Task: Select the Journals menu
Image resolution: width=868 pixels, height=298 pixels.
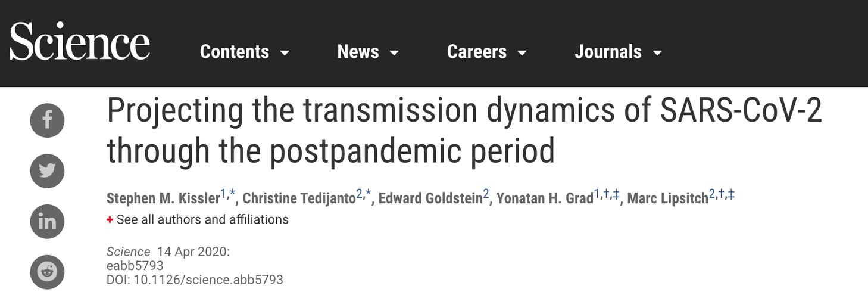Action: pos(608,52)
